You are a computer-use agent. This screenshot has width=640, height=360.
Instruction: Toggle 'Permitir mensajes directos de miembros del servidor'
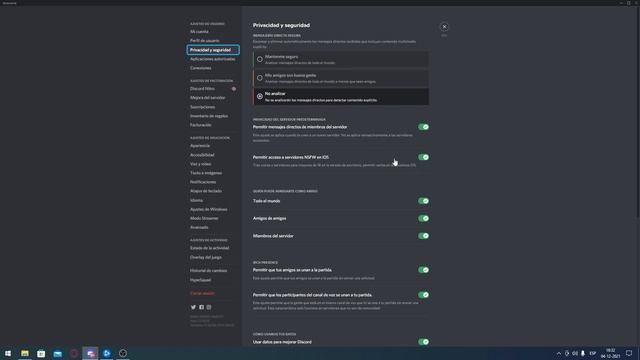(423, 127)
